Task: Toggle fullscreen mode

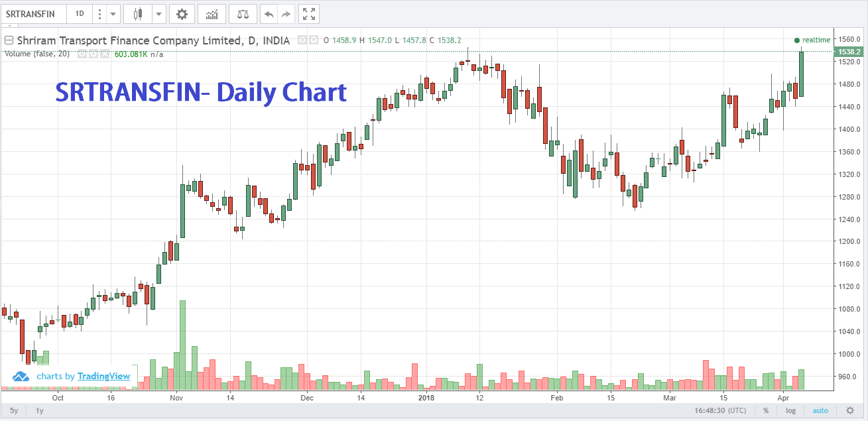Action: (x=308, y=13)
